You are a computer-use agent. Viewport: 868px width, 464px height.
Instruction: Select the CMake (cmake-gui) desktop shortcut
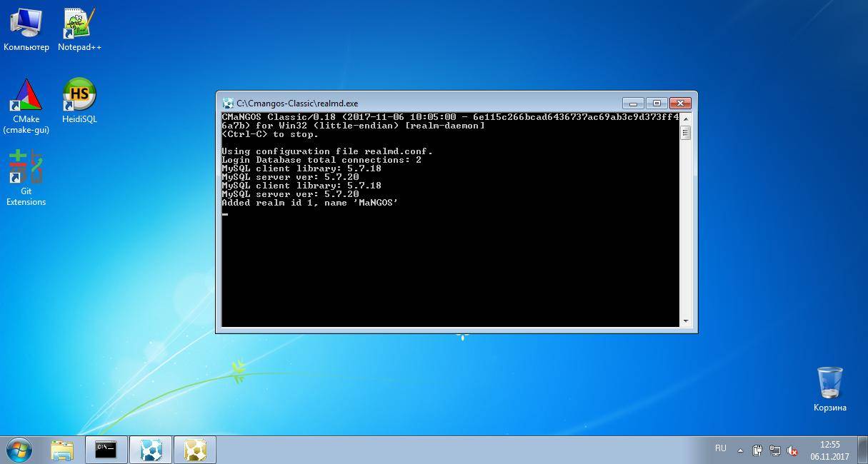[x=26, y=106]
